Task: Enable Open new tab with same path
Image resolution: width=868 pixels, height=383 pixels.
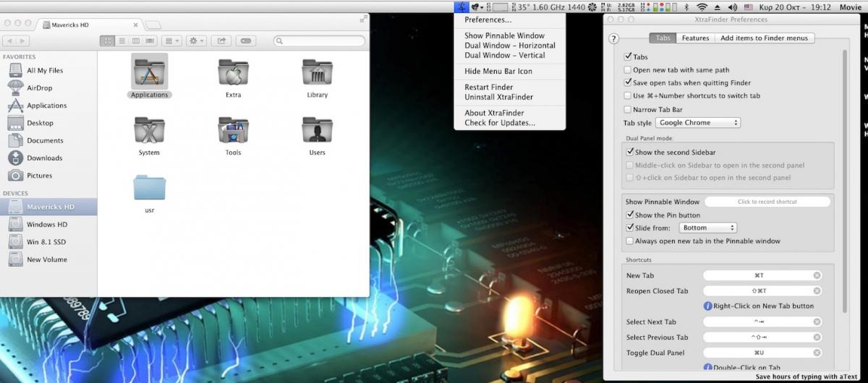Action: (x=628, y=69)
